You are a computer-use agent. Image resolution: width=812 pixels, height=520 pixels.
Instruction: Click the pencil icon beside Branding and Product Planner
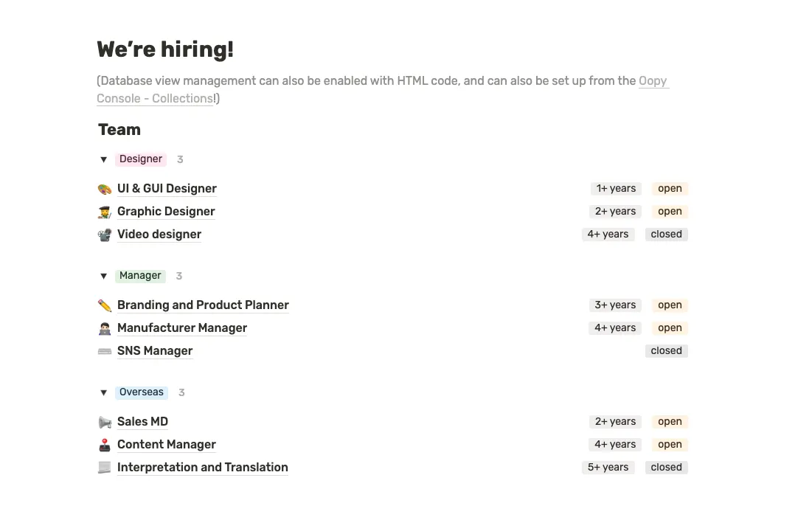pyautogui.click(x=105, y=305)
